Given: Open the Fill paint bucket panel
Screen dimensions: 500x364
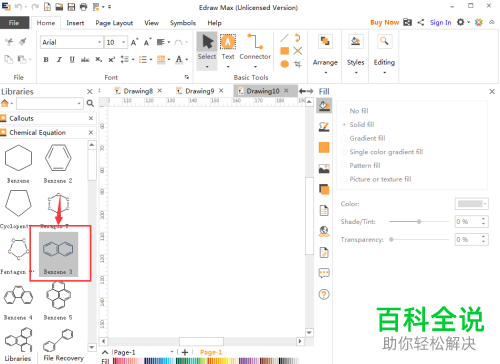Looking at the screenshot, I should coord(324,106).
